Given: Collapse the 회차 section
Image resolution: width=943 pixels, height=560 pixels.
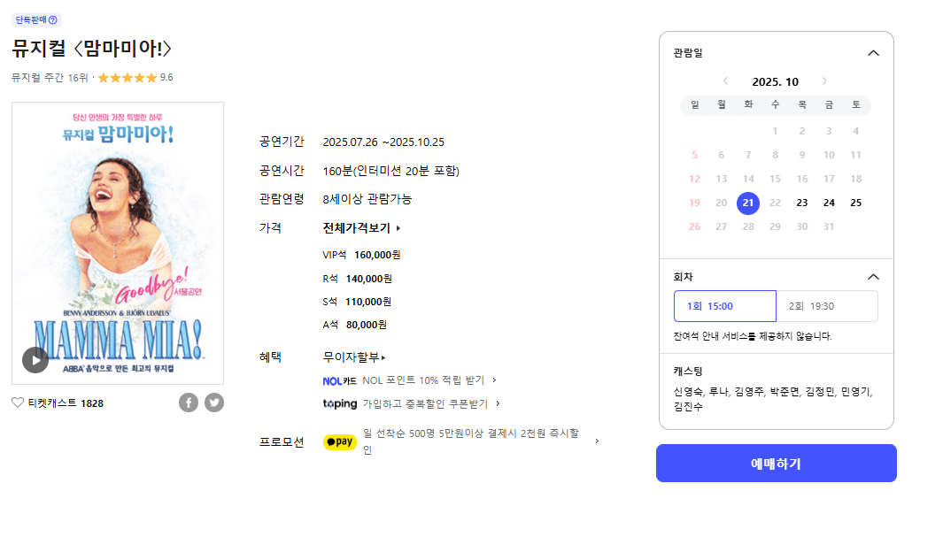Looking at the screenshot, I should pyautogui.click(x=873, y=276).
